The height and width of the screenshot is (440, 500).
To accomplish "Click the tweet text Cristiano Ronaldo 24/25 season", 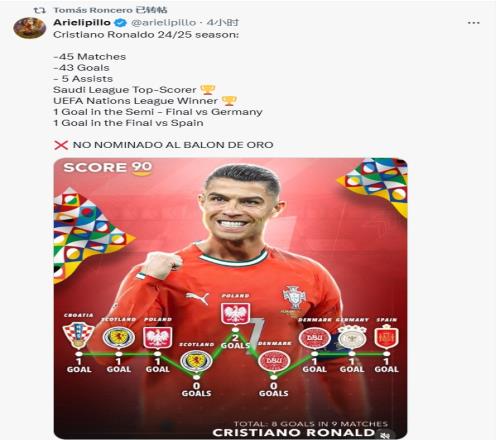I will 146,35.
